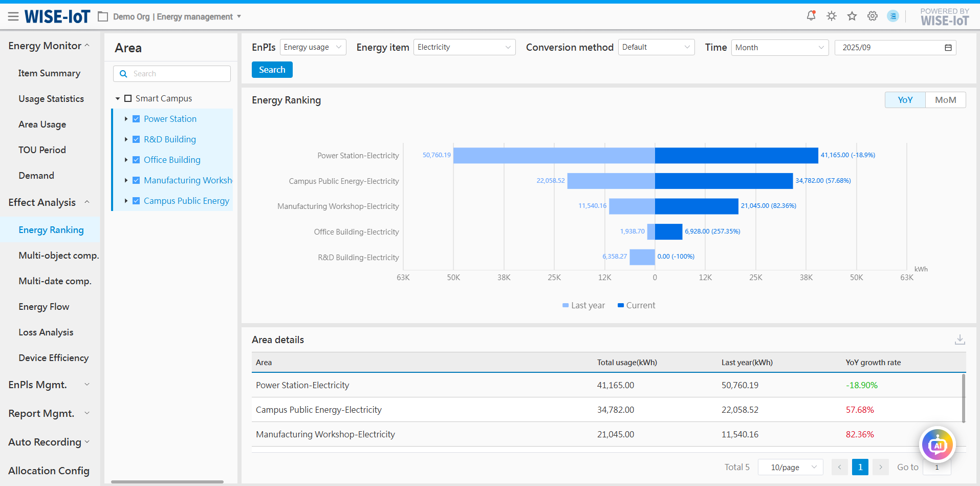Toggle the light theme sun icon

[832, 16]
